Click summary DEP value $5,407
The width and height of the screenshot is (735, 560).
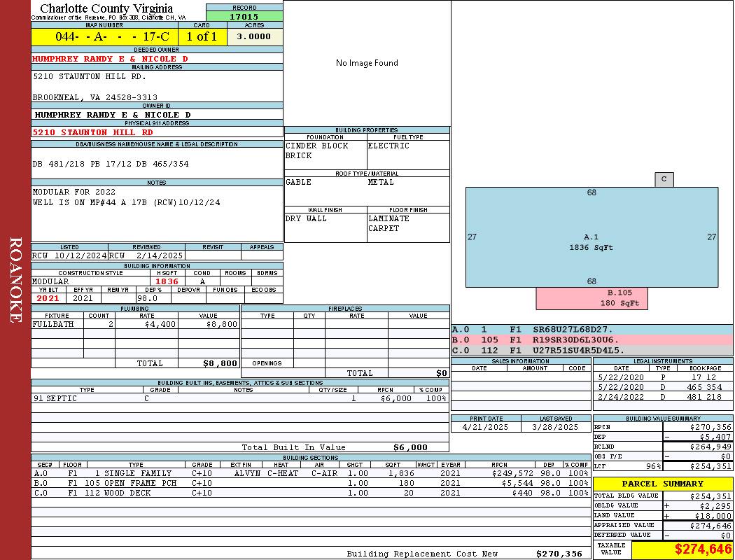(x=715, y=437)
